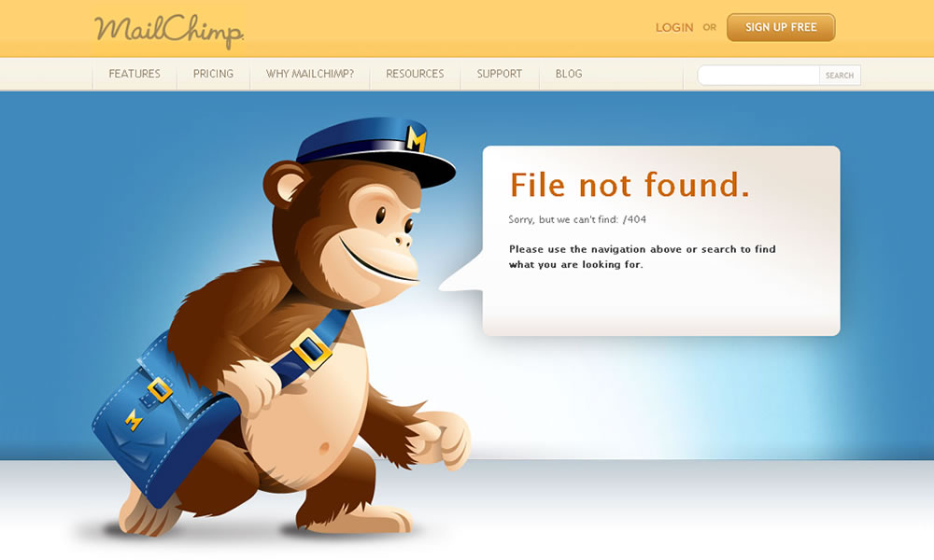Click the M badge on the chimp's hat
The height and width of the screenshot is (560, 934).
click(416, 139)
